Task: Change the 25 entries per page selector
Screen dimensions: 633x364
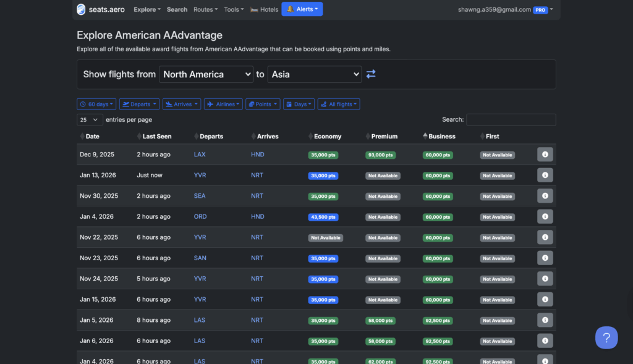Action: (x=90, y=120)
